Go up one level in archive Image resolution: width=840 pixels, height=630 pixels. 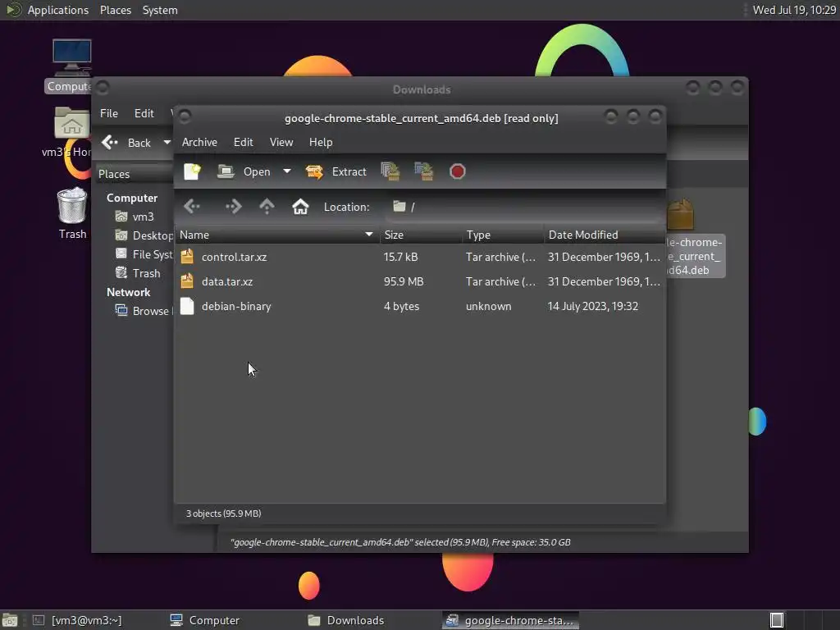pyautogui.click(x=267, y=206)
